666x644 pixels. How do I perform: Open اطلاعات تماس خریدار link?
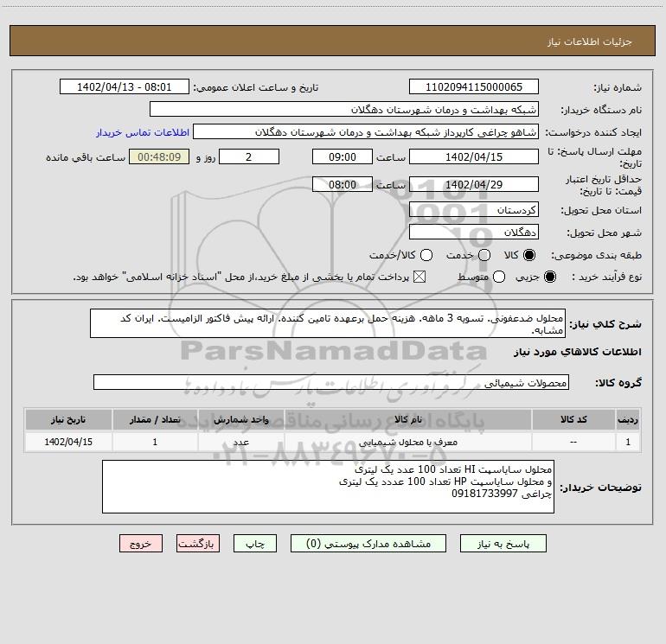143,132
